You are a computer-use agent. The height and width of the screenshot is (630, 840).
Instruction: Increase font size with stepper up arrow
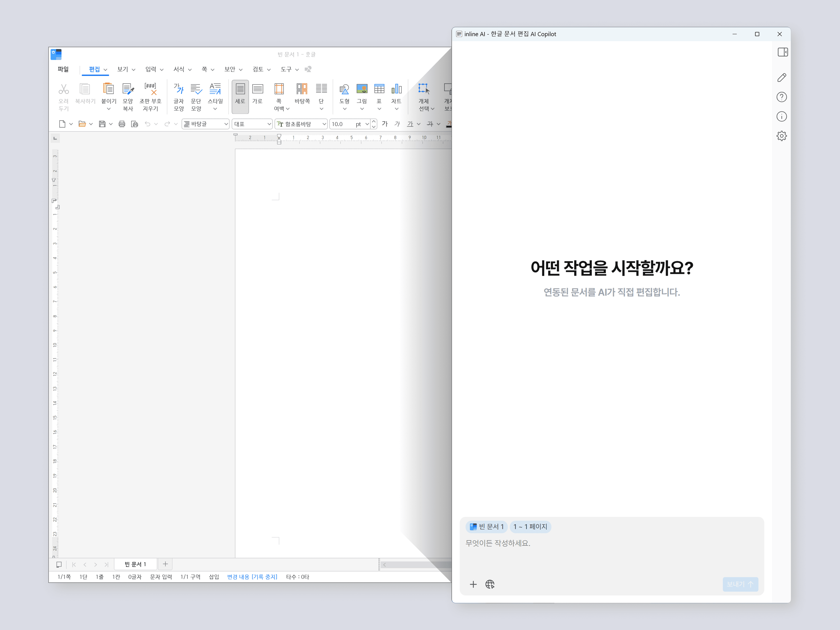374,122
